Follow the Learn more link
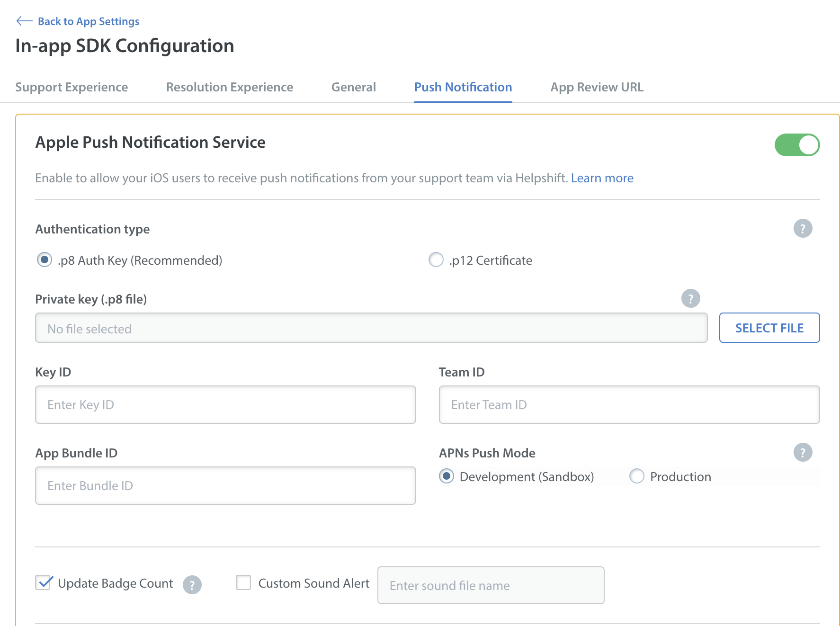The height and width of the screenshot is (626, 840). (x=602, y=178)
